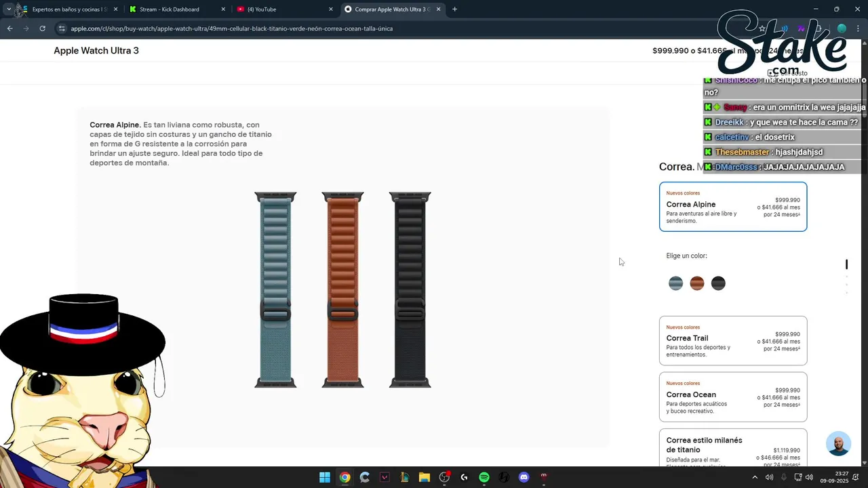Screen dimensions: 868x488
Task: Open OBS Studio from the taskbar
Action: point(444,477)
